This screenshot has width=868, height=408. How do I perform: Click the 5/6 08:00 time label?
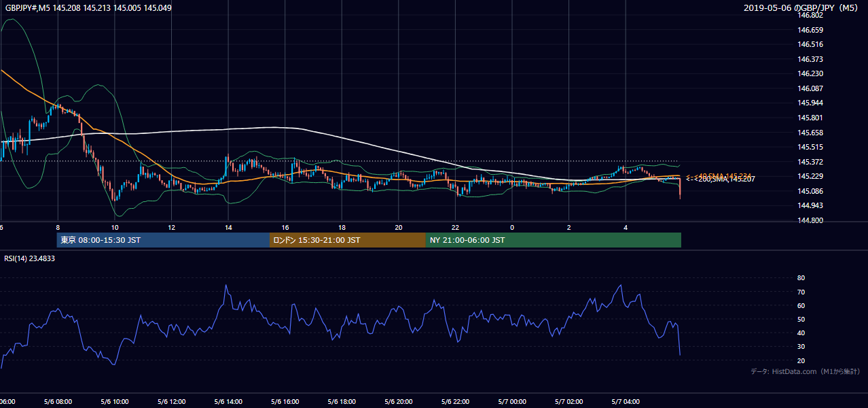point(58,401)
